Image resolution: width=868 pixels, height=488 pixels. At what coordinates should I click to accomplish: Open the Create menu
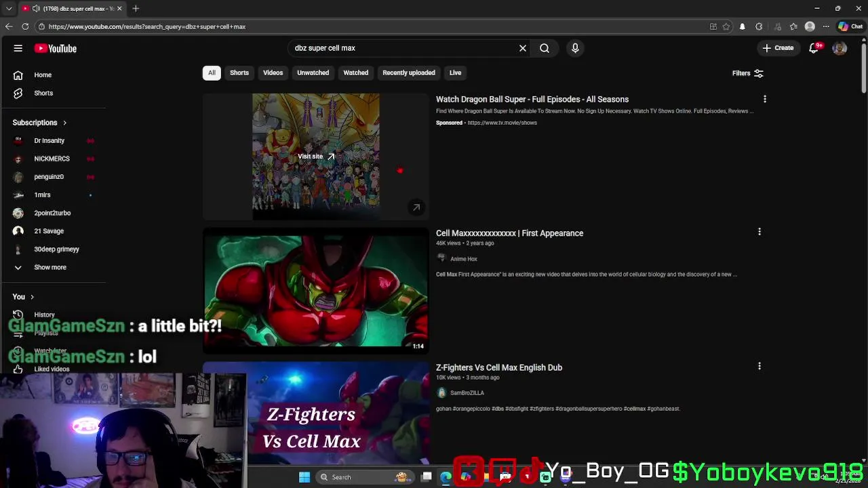pyautogui.click(x=778, y=48)
